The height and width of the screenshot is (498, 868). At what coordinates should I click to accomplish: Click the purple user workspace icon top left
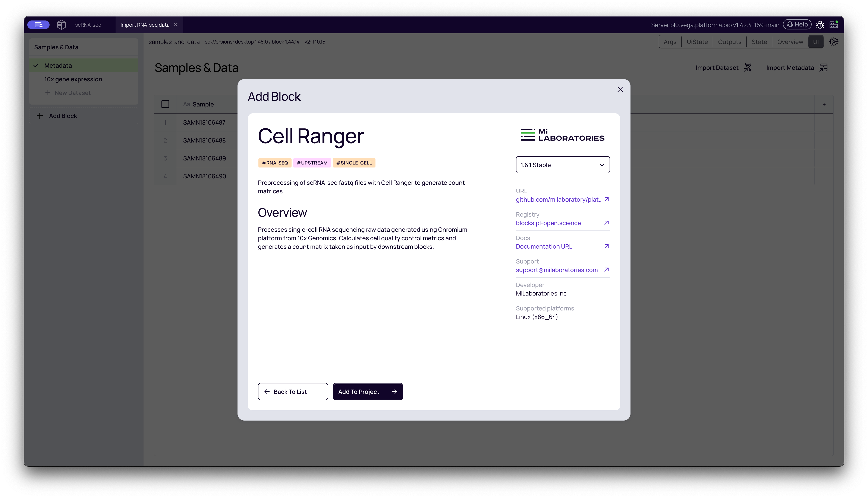click(x=38, y=24)
